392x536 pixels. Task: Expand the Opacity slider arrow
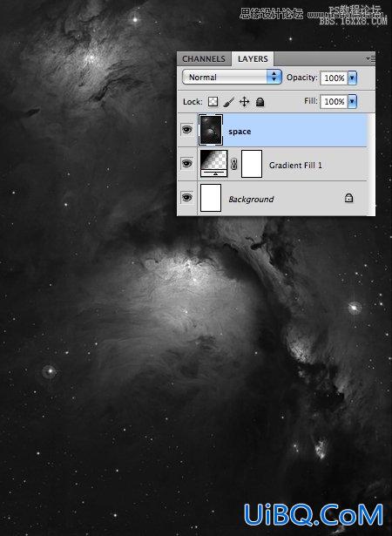coord(352,78)
